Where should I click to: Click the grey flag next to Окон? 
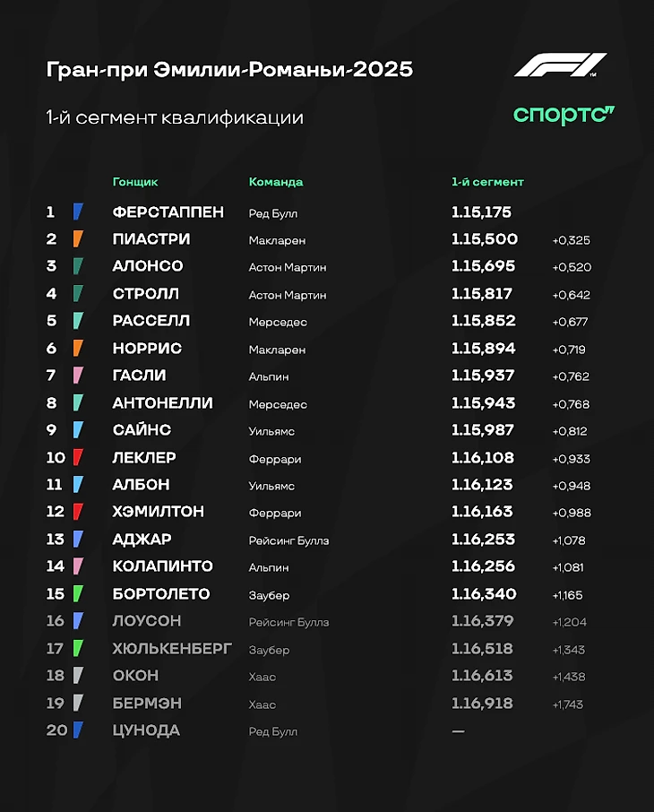[78, 676]
